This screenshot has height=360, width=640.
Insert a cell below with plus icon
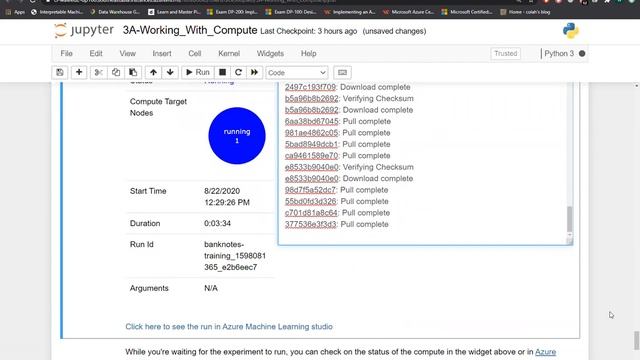79,72
